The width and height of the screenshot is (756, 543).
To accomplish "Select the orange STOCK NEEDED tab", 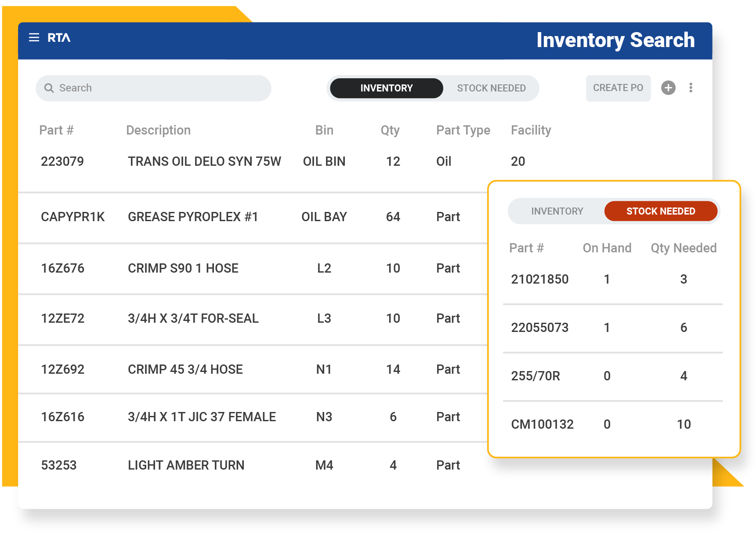I will click(661, 211).
